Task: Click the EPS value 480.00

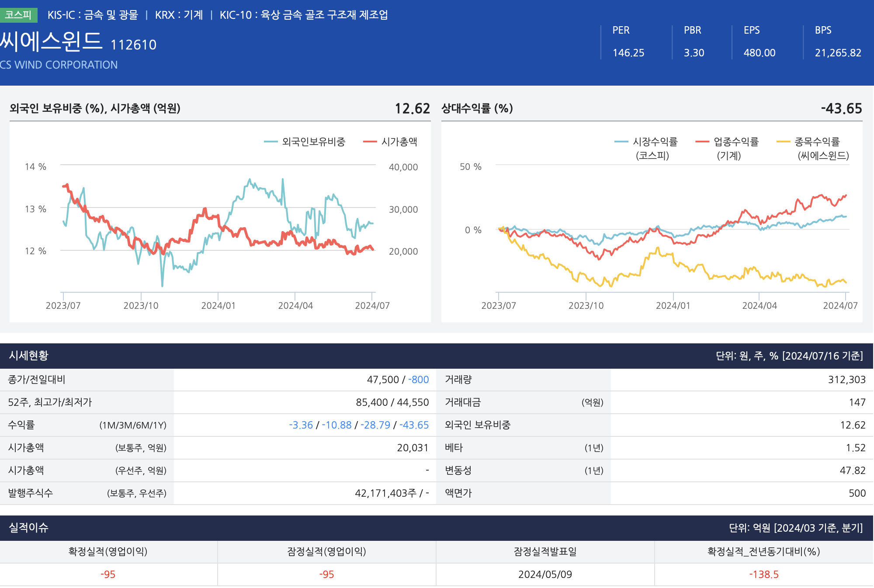Action: pos(759,53)
